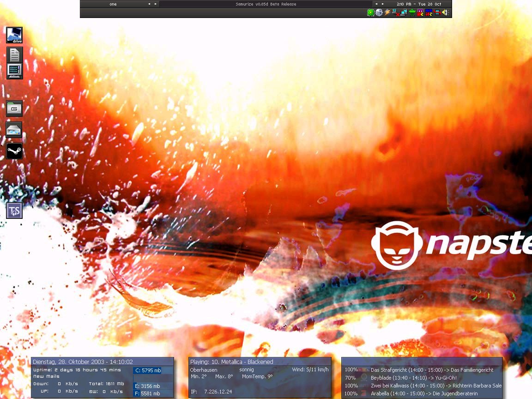Click the Min. 2° temperature
532x399 pixels.
199,376
